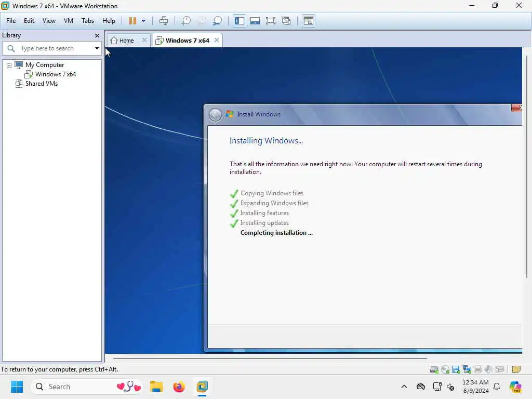This screenshot has height=399, width=532.
Task: Close the Install Windows dialog
Action: tap(517, 108)
